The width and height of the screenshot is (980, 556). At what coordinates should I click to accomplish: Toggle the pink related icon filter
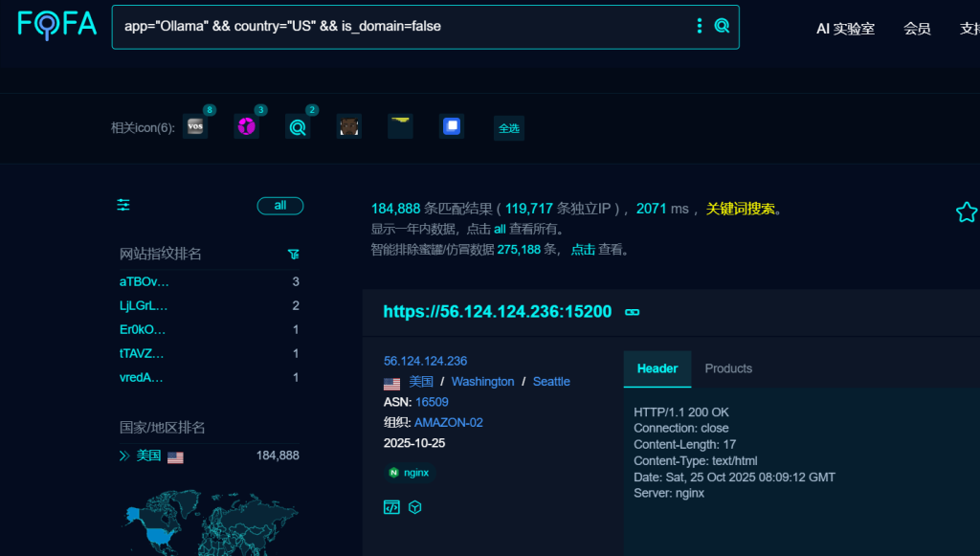pyautogui.click(x=246, y=125)
